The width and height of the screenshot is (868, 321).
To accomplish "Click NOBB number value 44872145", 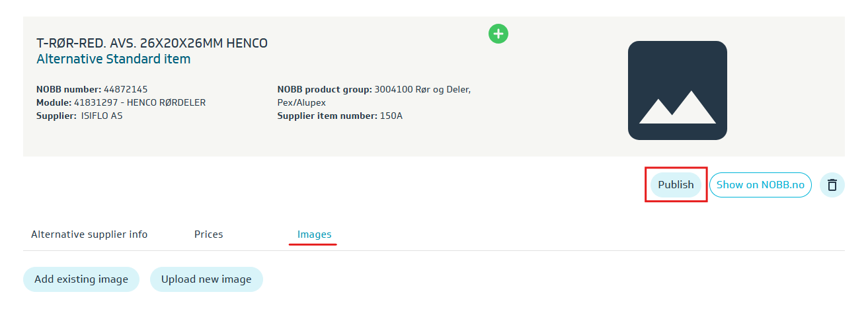I will [x=126, y=89].
